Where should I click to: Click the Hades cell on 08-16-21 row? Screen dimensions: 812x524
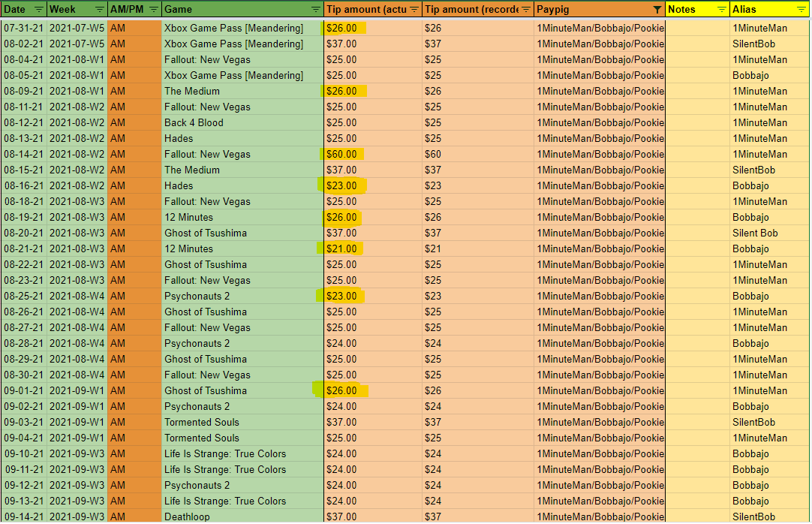click(242, 186)
